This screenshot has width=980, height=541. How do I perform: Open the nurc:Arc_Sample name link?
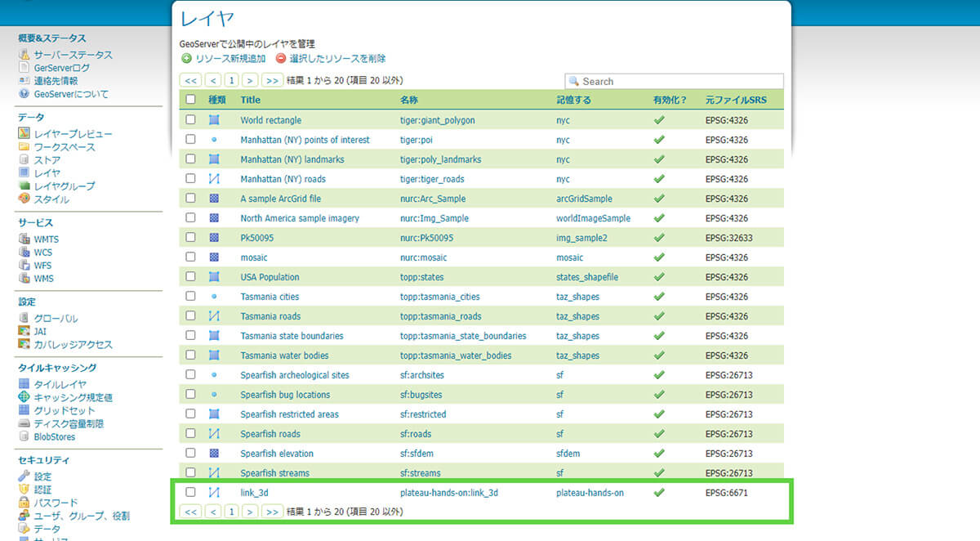[433, 199]
